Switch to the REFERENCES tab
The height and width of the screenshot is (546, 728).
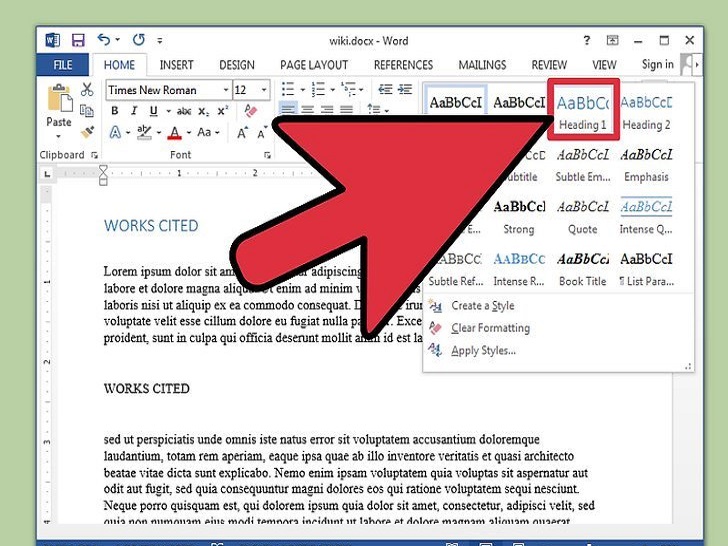pos(403,65)
